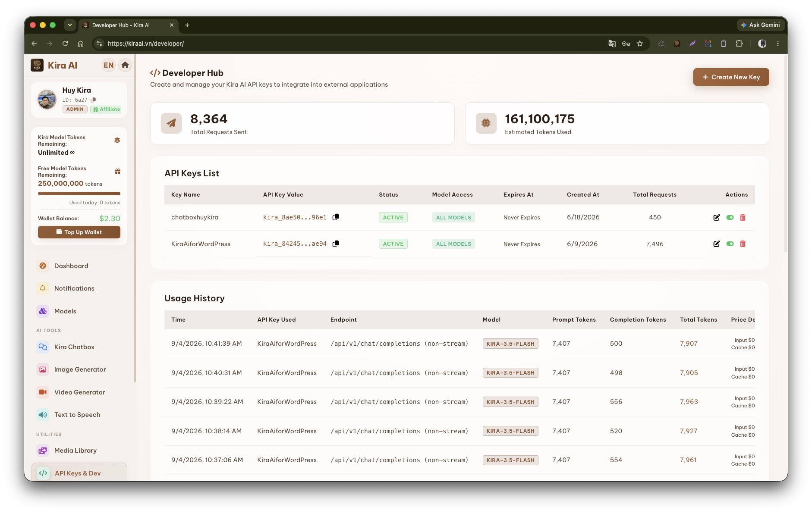Screen dimensions: 812x513
Task: Click Huy Kira profile avatar
Action: click(47, 100)
